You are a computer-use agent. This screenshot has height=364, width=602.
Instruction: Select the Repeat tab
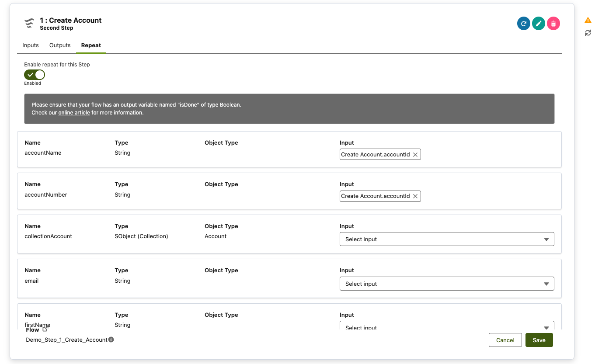pyautogui.click(x=91, y=45)
